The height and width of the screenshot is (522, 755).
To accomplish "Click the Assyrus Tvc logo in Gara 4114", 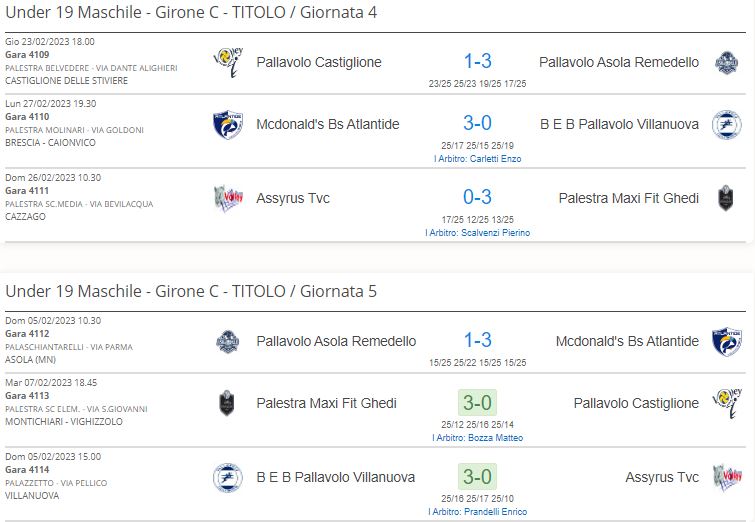I will [727, 477].
